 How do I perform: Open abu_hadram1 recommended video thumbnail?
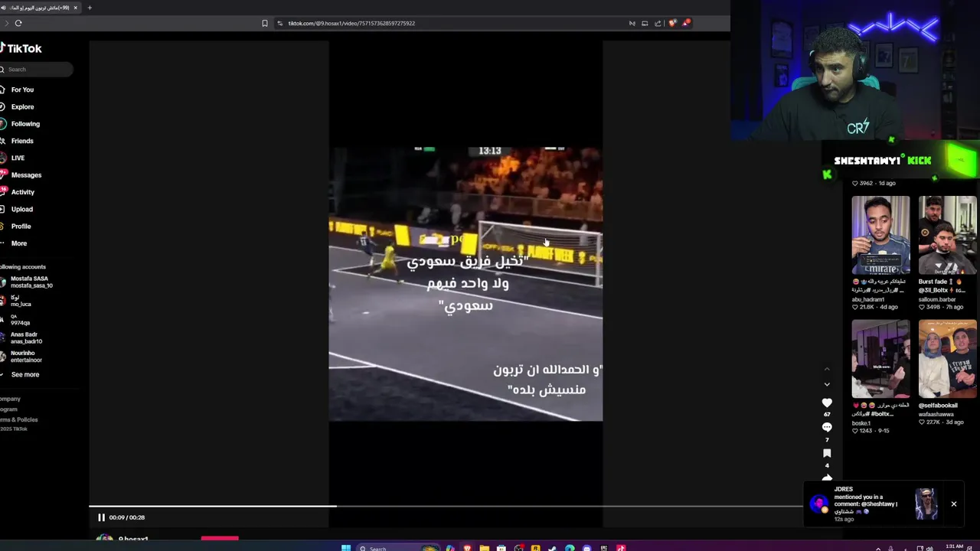point(880,235)
